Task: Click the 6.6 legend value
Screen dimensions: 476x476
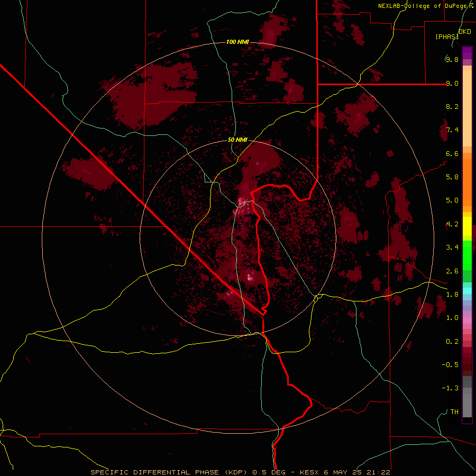Action: pos(452,153)
